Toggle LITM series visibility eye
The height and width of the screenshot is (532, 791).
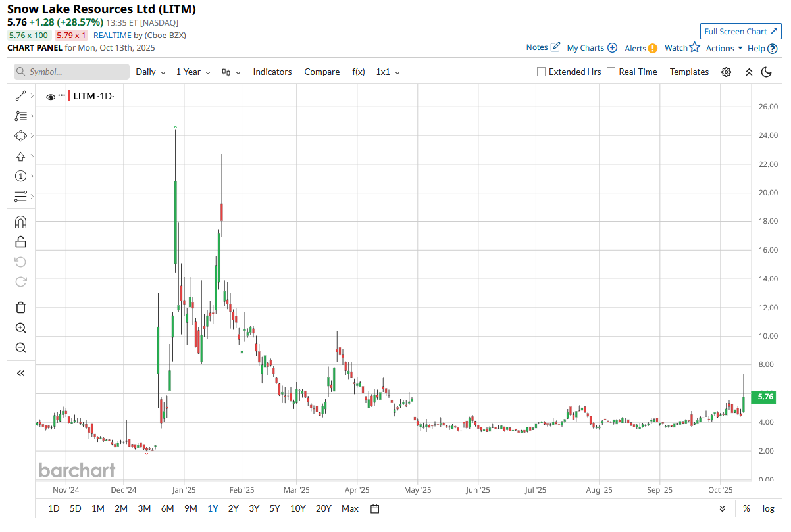click(51, 97)
